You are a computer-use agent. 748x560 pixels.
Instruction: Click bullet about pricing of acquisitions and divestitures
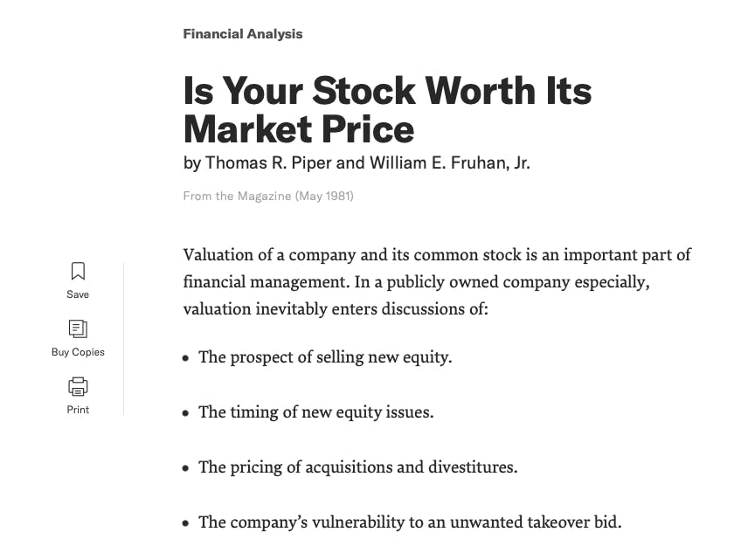point(357,467)
